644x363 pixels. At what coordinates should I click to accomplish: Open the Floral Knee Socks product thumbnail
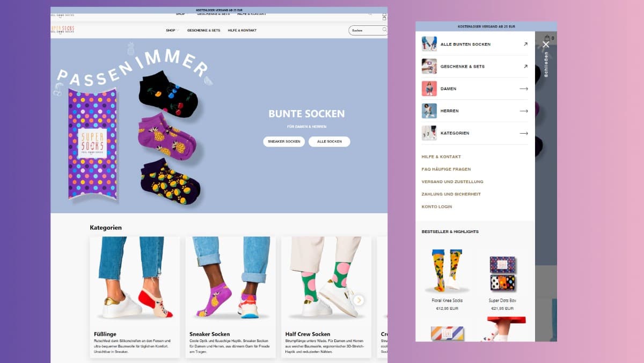point(447,271)
